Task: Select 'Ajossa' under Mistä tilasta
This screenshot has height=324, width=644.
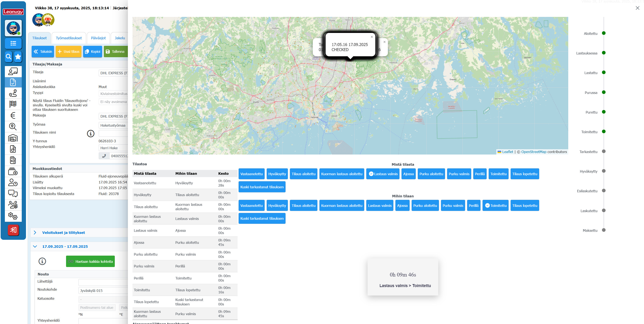Action: [x=408, y=174]
